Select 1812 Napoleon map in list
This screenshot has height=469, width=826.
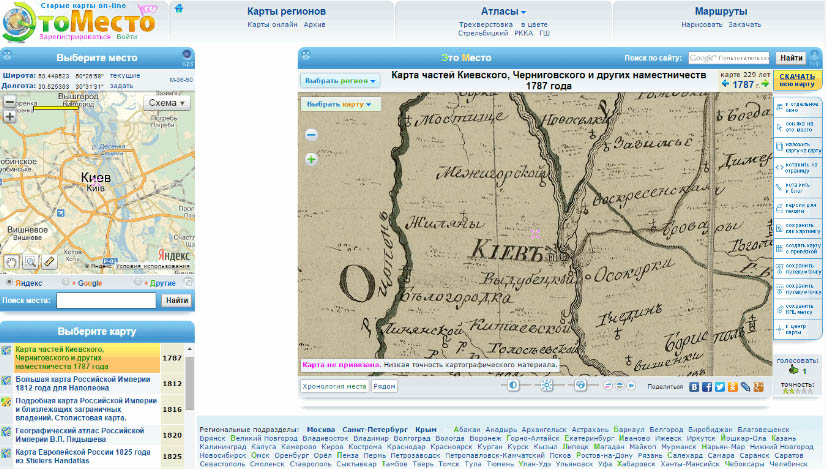pos(92,384)
